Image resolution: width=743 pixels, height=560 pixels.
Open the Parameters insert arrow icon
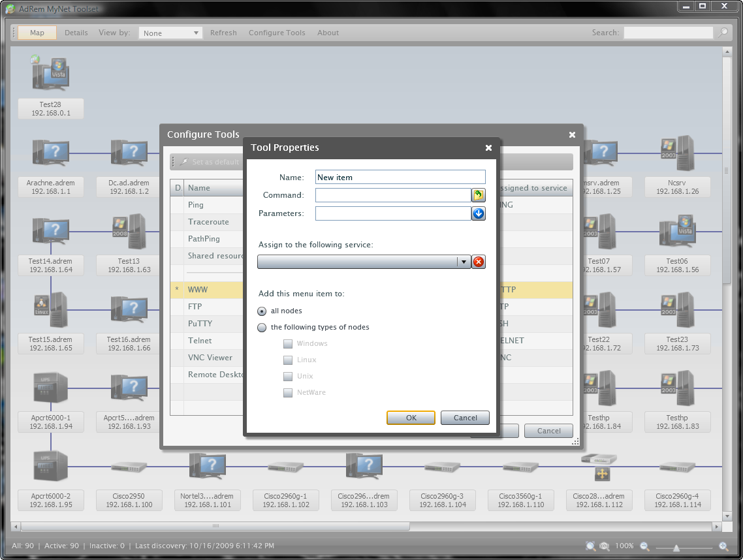[x=479, y=213]
